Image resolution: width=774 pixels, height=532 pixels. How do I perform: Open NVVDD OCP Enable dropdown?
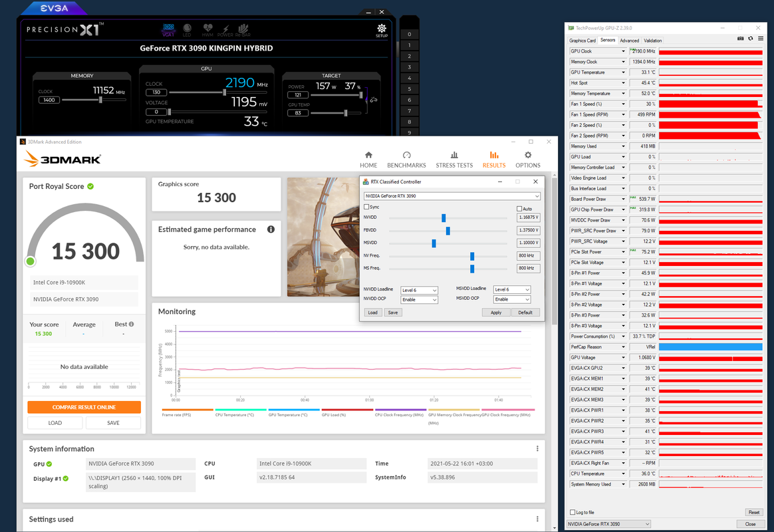click(x=419, y=299)
